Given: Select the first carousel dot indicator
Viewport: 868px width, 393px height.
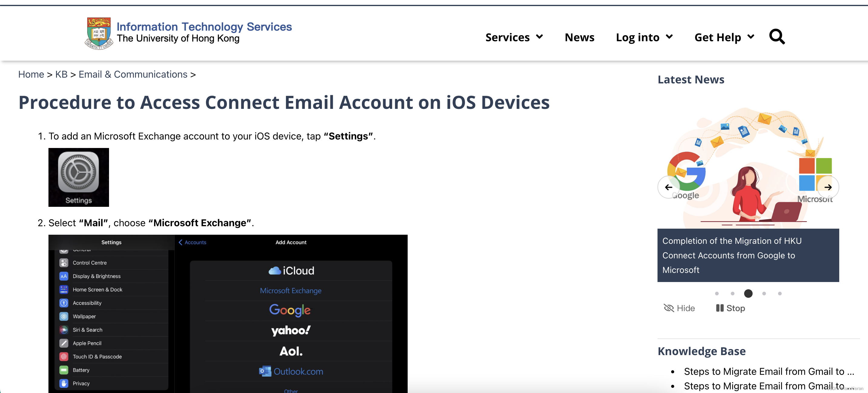Looking at the screenshot, I should [717, 294].
